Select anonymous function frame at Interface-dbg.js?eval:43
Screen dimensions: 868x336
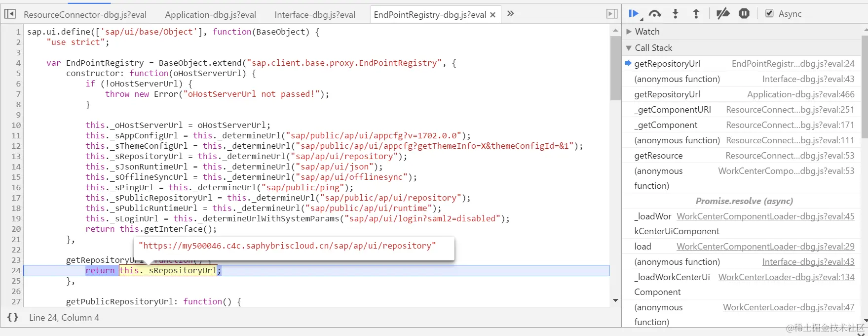(x=741, y=79)
